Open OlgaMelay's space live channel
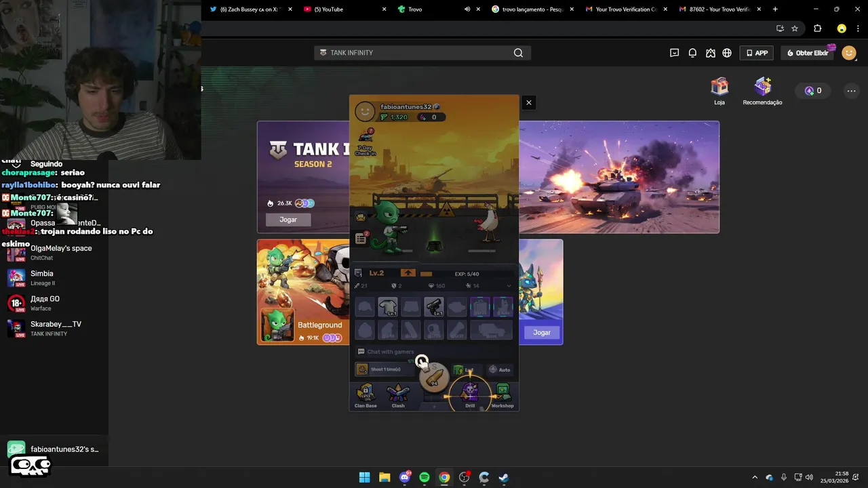 54,252
